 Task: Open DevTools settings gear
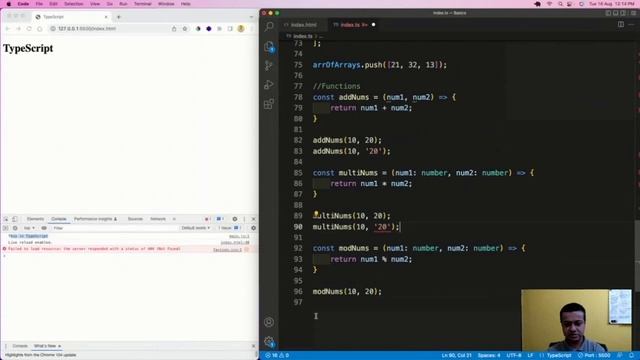click(x=235, y=219)
